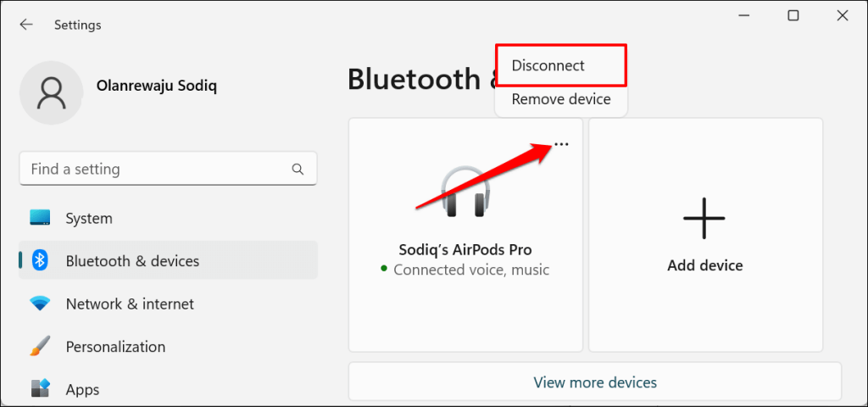Maximize the Settings window

coord(793,15)
